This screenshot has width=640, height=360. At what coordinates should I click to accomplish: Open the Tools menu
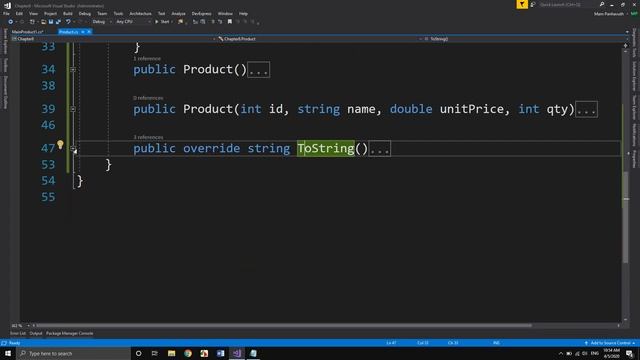click(x=118, y=14)
